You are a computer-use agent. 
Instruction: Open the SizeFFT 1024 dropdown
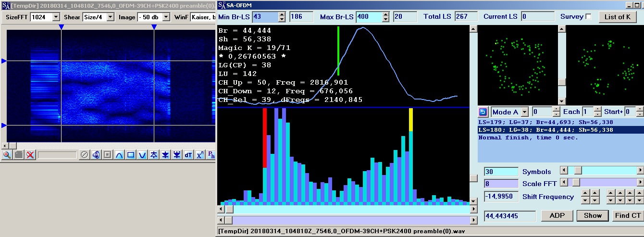pyautogui.click(x=56, y=17)
